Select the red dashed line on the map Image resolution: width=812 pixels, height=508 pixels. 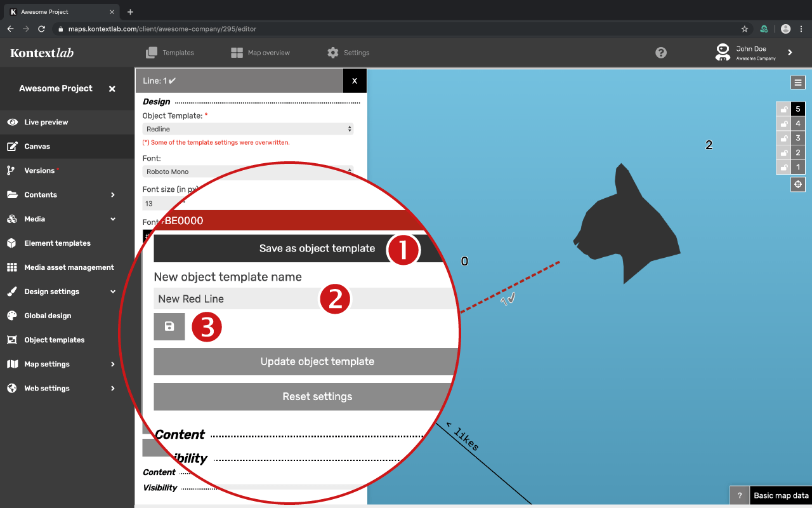(x=509, y=287)
